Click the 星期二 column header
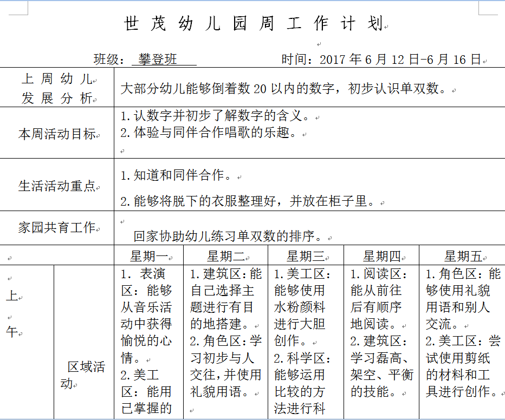Image resolution: width=505 pixels, height=420 pixels. coord(226,256)
